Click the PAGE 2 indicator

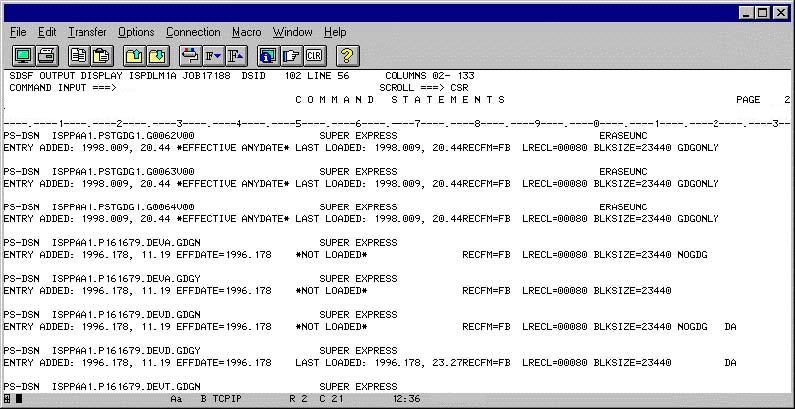(763, 100)
